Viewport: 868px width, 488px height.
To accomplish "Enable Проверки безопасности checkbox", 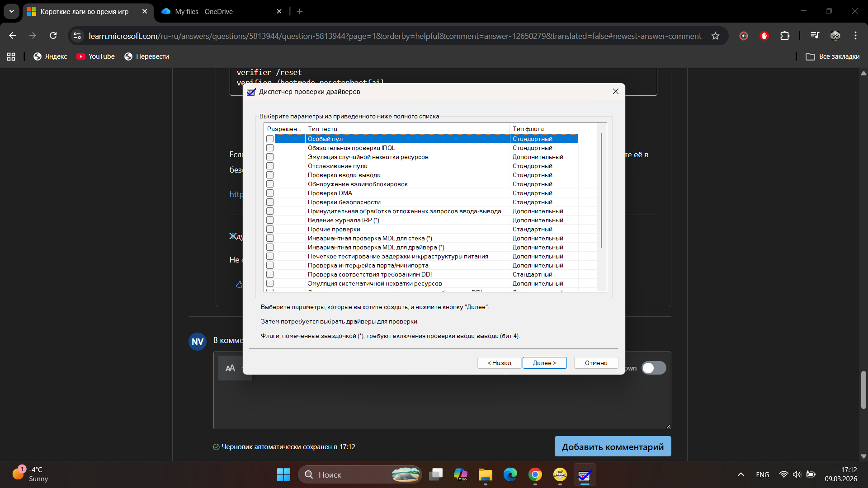I will [x=270, y=202].
